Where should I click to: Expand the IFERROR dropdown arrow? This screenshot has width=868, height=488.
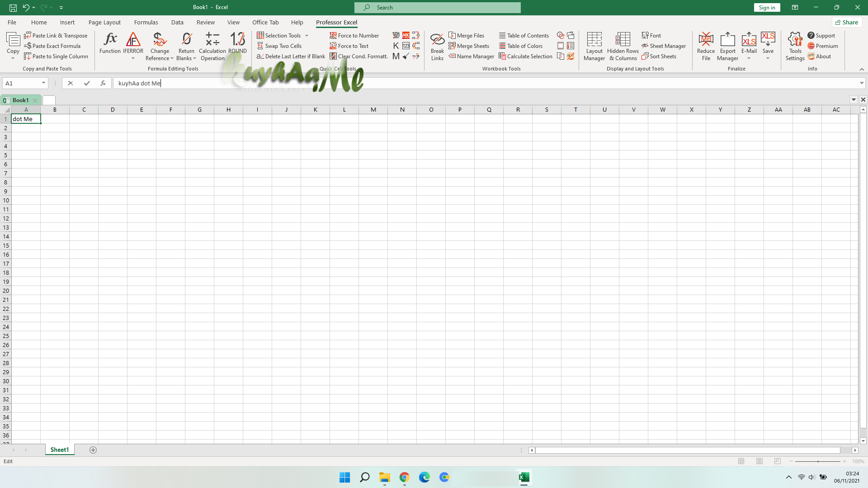pos(133,58)
